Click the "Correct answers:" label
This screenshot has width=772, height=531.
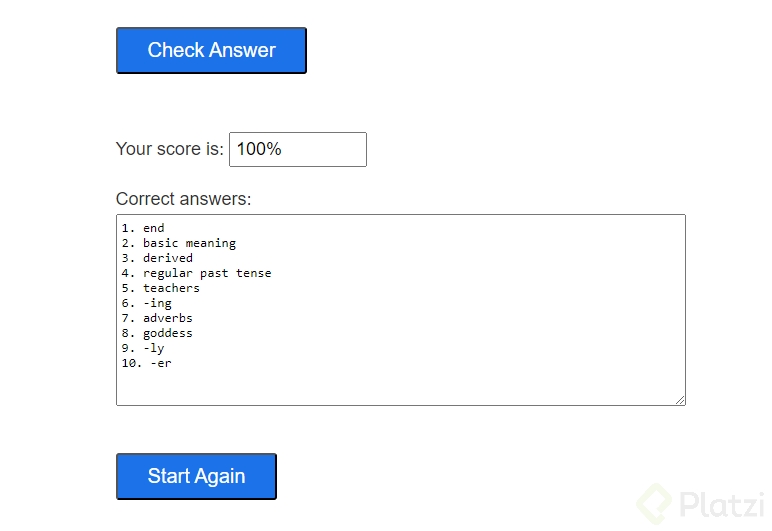183,199
